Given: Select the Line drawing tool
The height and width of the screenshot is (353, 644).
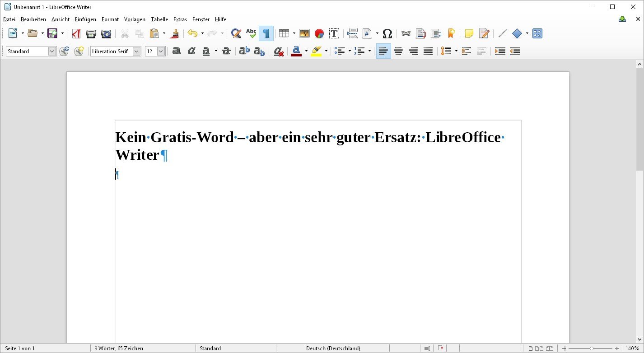Looking at the screenshot, I should click(x=503, y=33).
